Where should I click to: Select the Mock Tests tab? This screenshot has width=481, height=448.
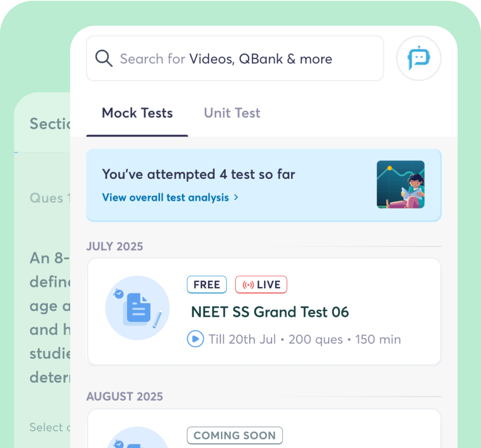(137, 113)
